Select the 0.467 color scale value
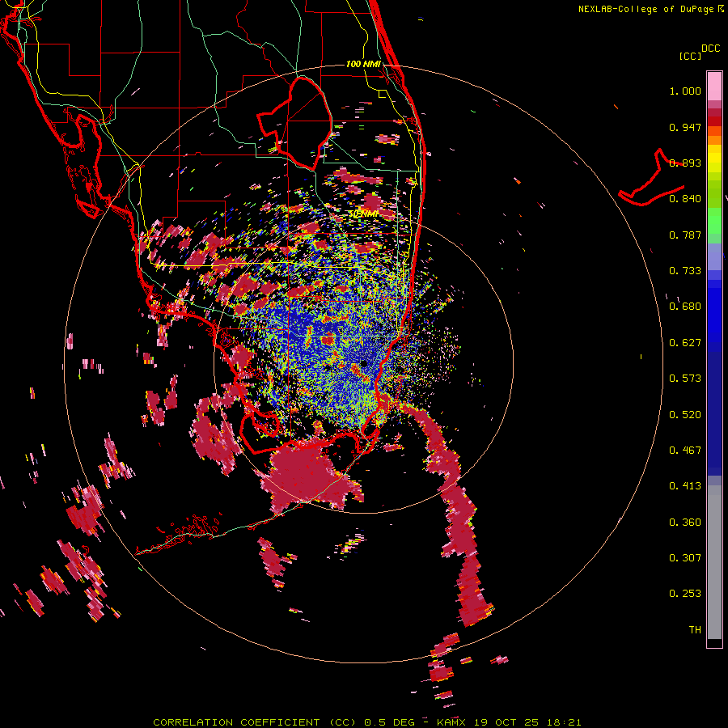Screen dimensions: 728x728 click(x=685, y=451)
